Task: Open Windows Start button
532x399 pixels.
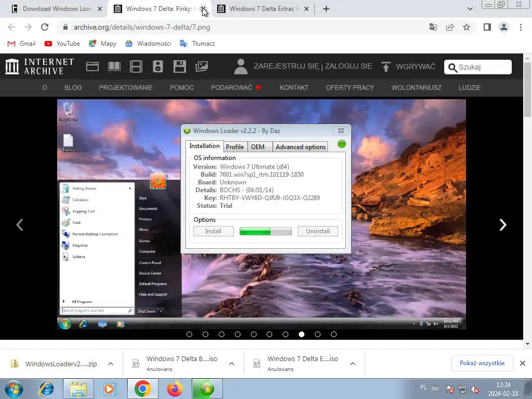Action: (14, 389)
